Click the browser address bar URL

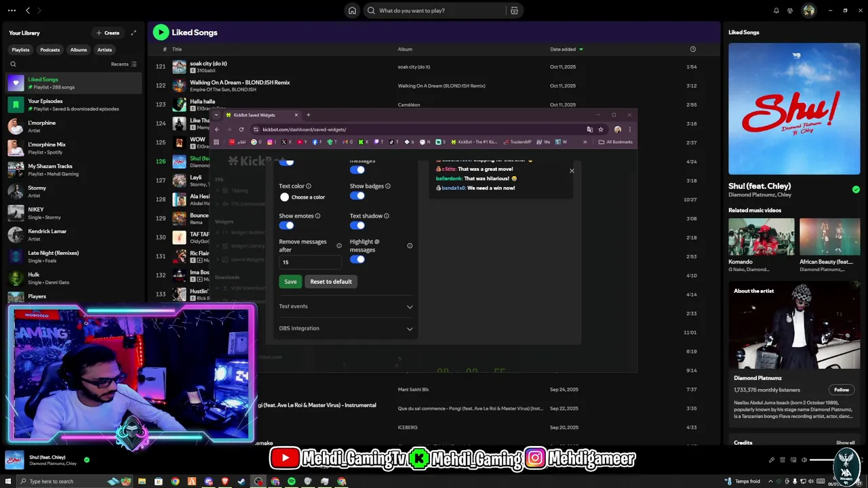tap(304, 129)
